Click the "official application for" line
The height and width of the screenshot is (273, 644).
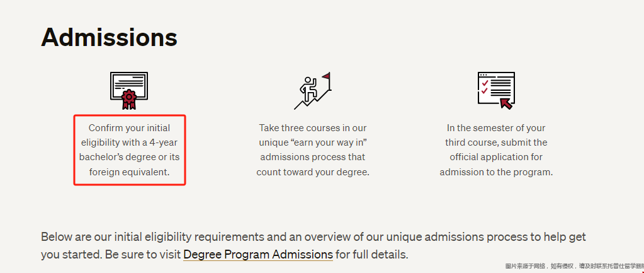pyautogui.click(x=496, y=157)
